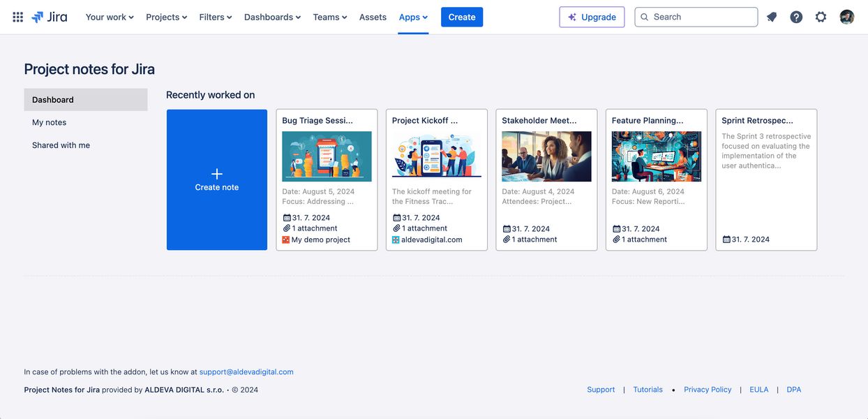Open the Sprint Retrospec... note title

(758, 120)
